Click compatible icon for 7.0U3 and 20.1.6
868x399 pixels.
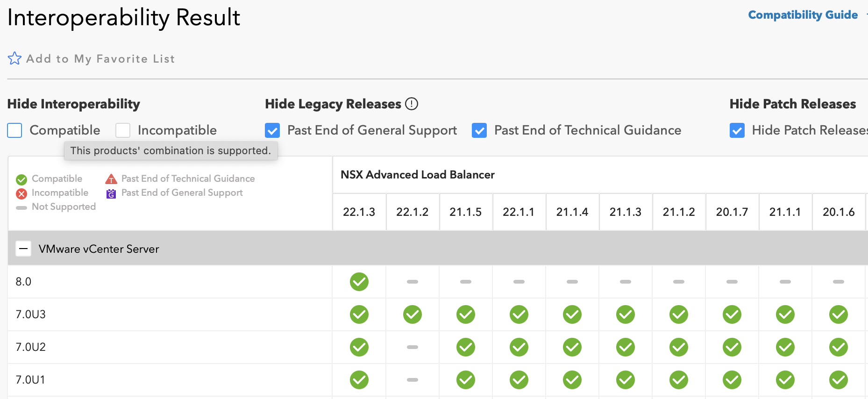coord(839,314)
